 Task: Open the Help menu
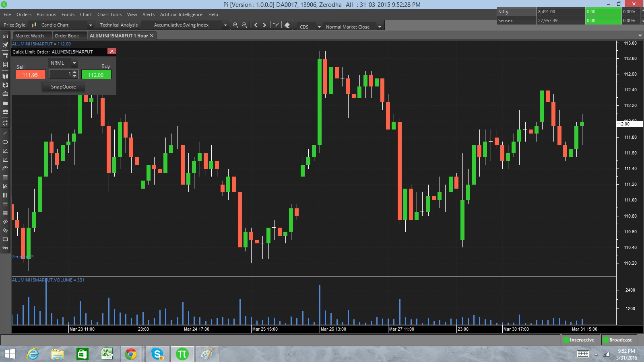point(213,14)
